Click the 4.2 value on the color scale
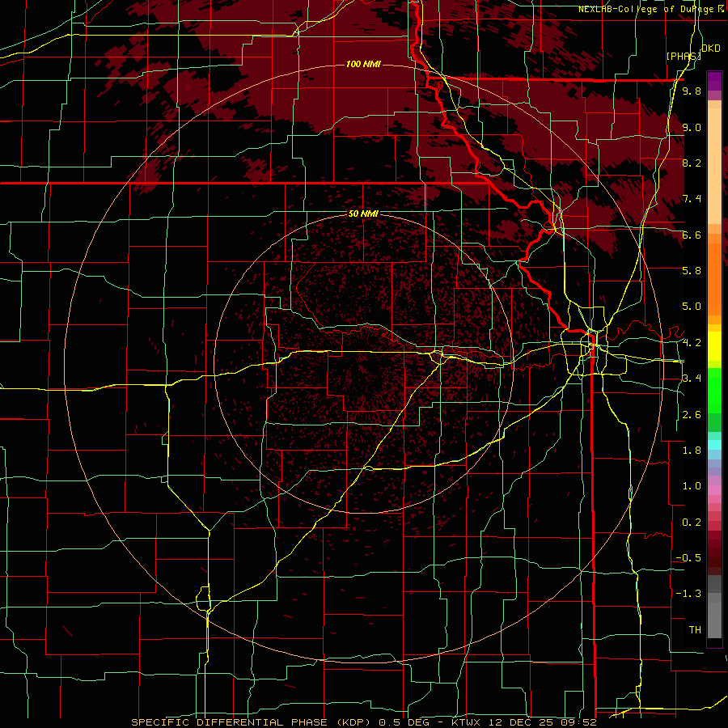Image resolution: width=728 pixels, height=728 pixels. click(x=692, y=343)
